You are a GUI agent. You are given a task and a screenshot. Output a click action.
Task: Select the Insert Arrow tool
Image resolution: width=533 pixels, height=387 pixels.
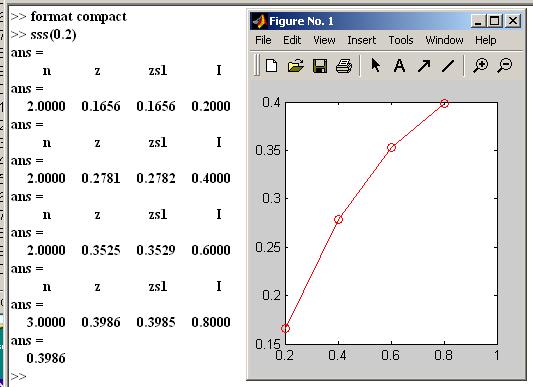pos(424,66)
